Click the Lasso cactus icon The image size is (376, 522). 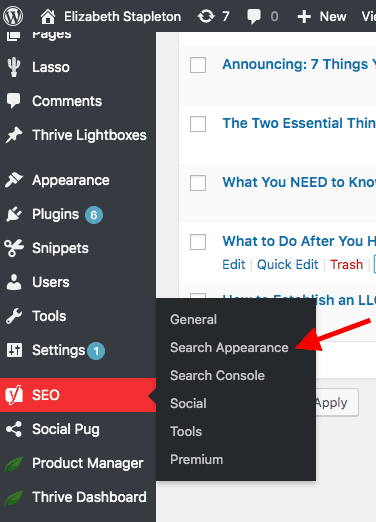pos(14,67)
